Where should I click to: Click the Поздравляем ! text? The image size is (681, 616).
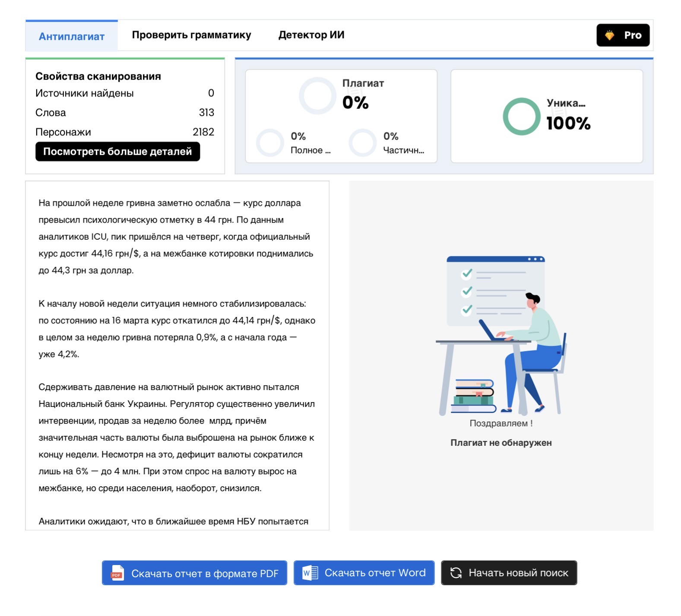point(501,423)
